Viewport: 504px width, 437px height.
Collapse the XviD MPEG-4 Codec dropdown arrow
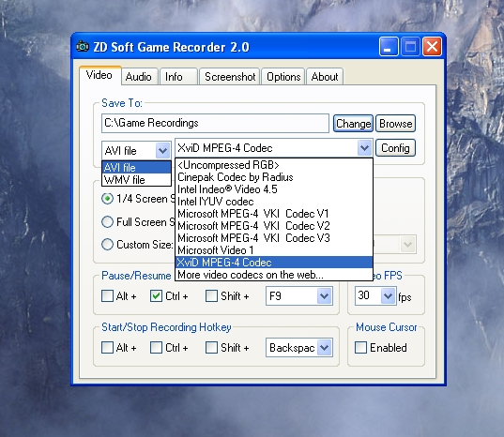pos(364,148)
